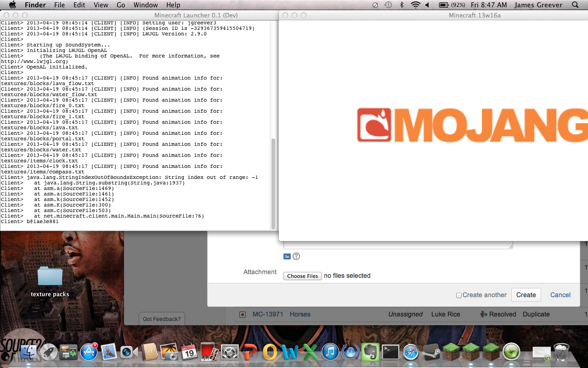This screenshot has width=588, height=368.
Task: Click the 'OpenAL initialized.' log line
Action: point(44,67)
